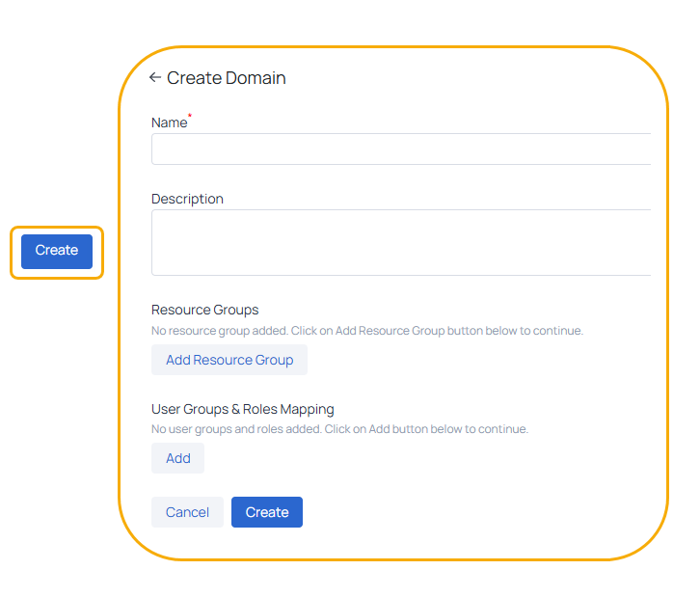Focus the Name input field
Screen dimensions: 700x597
point(401,149)
